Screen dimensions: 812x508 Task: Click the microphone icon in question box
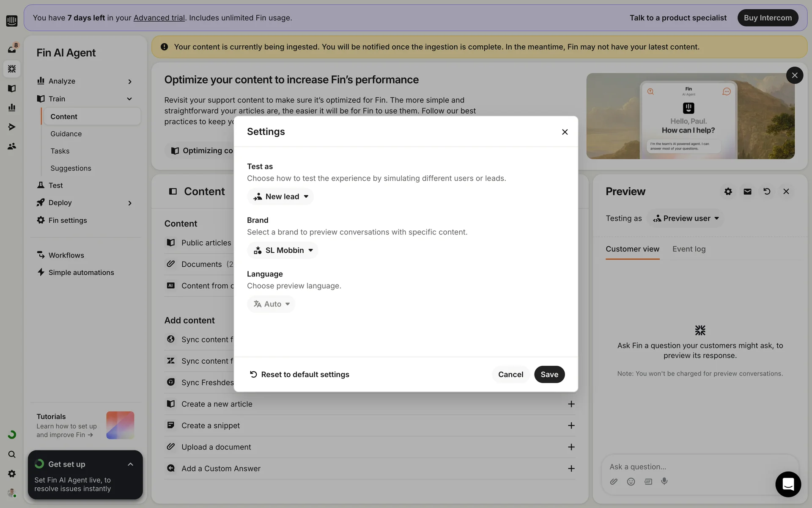664,481
